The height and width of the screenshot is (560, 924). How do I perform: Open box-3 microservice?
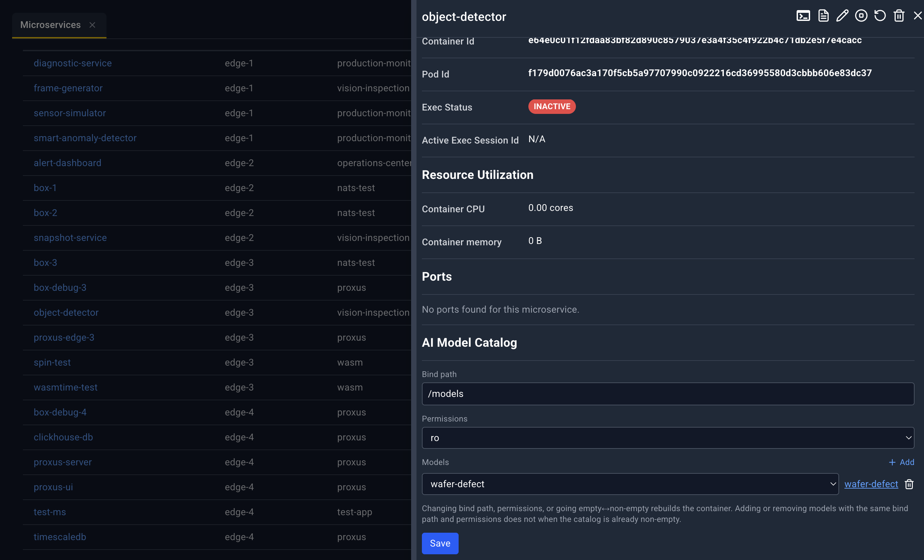(x=45, y=262)
